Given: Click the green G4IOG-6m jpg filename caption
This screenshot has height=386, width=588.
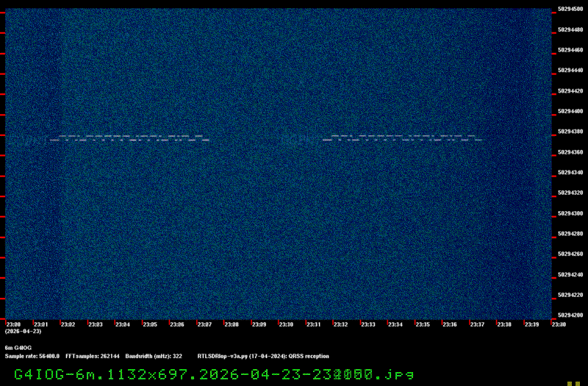Looking at the screenshot, I should (214, 374).
